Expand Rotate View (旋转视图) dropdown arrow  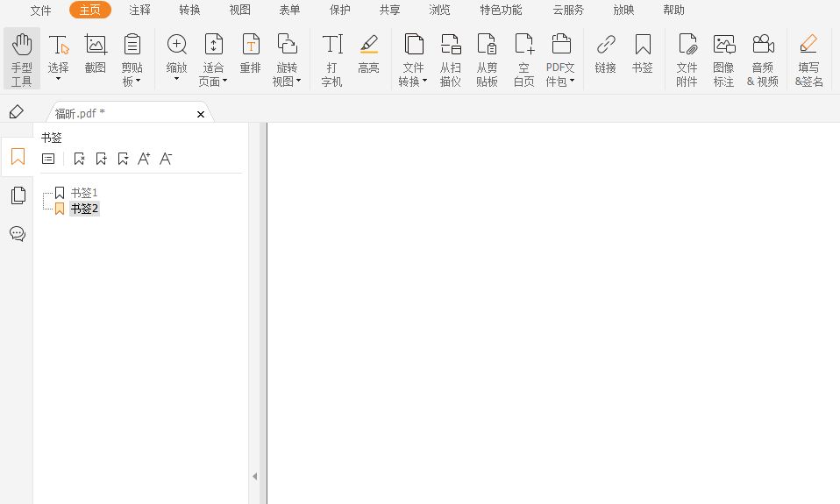(x=298, y=81)
